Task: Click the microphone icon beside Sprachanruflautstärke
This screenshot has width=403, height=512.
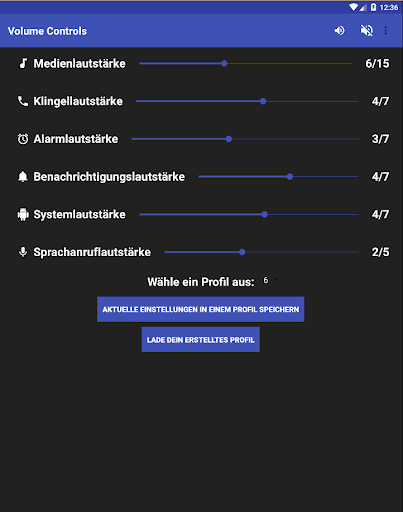Action: coord(23,252)
